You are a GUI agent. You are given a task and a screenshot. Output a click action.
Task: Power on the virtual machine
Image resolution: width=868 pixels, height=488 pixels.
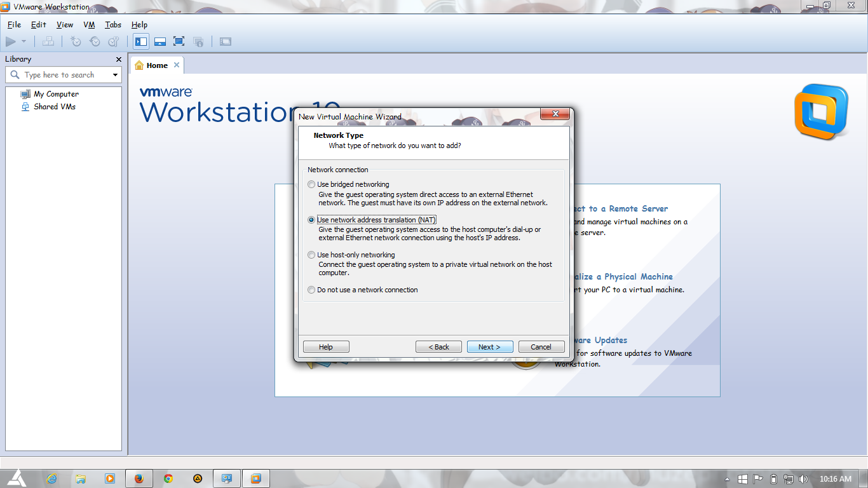11,41
